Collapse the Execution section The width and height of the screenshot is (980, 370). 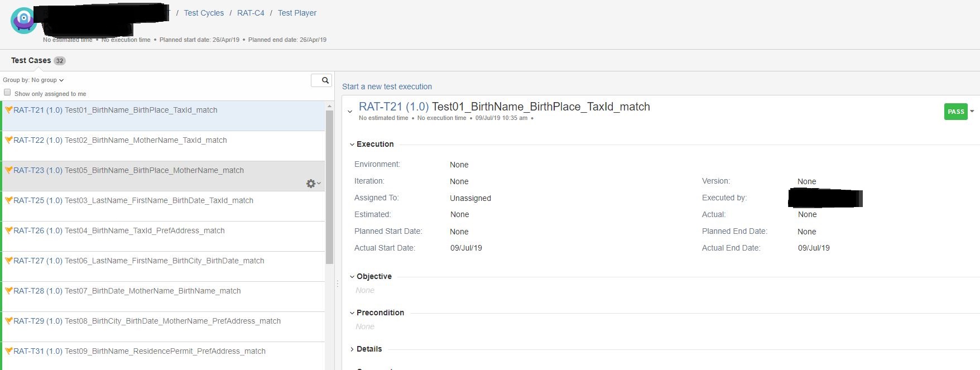pos(352,145)
